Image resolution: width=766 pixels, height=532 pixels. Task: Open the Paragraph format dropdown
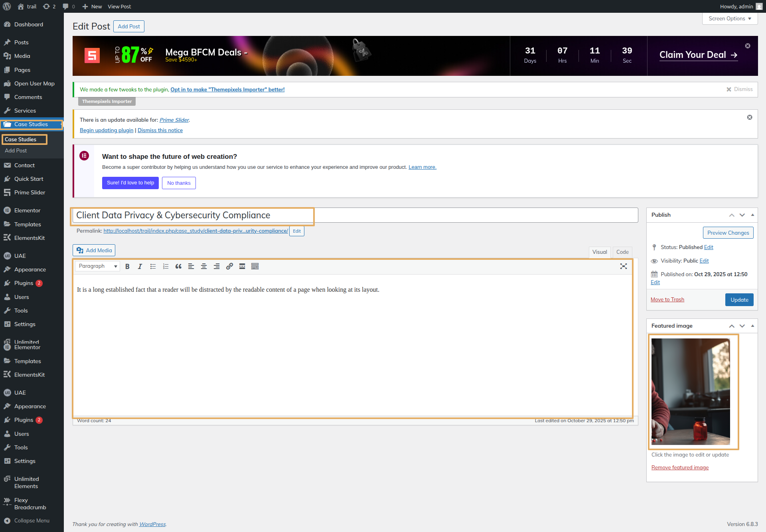pos(97,266)
